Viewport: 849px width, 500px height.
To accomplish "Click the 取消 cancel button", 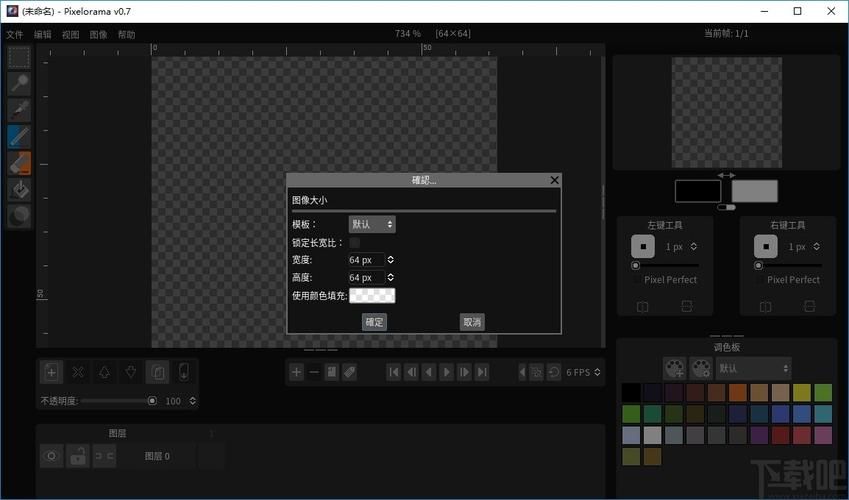I will click(x=472, y=322).
